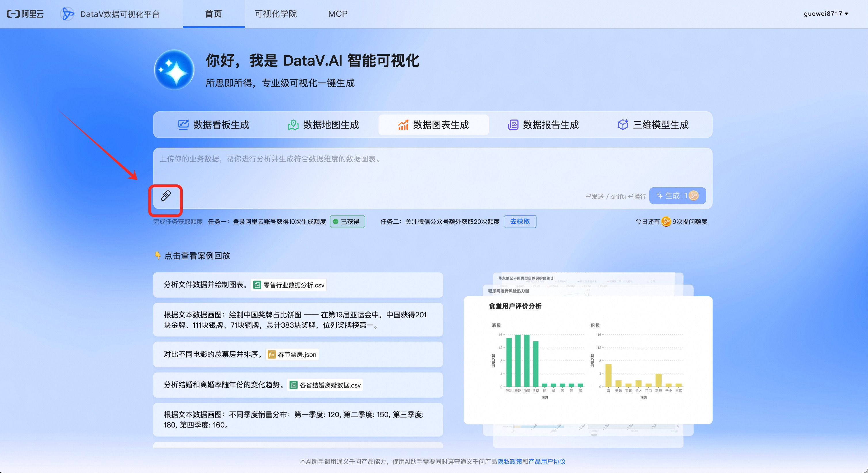The image size is (868, 473).
Task: Click the DataV.AI sparkle avatar
Action: (174, 70)
